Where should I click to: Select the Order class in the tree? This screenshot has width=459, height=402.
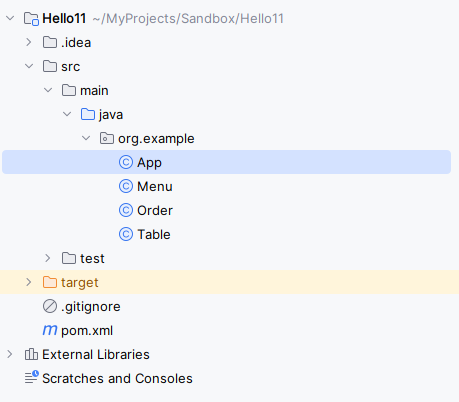click(x=155, y=211)
